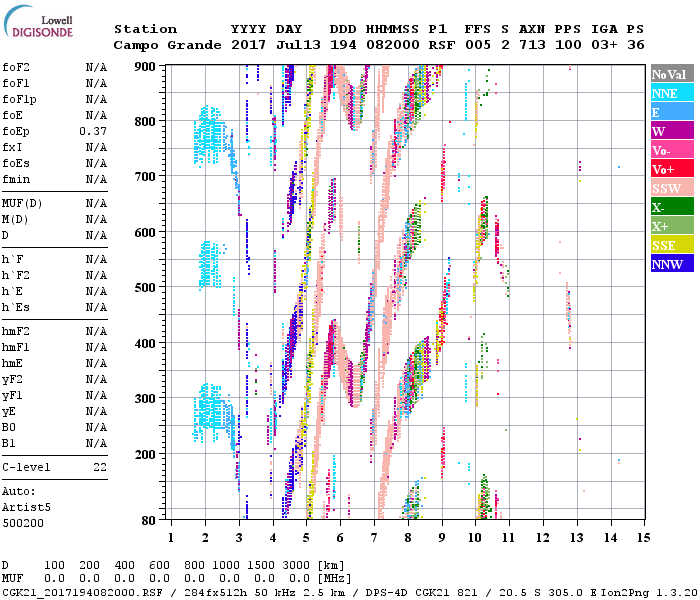This screenshot has height=600, width=700.
Task: Click the 600 km height axis label
Action: pyautogui.click(x=145, y=233)
